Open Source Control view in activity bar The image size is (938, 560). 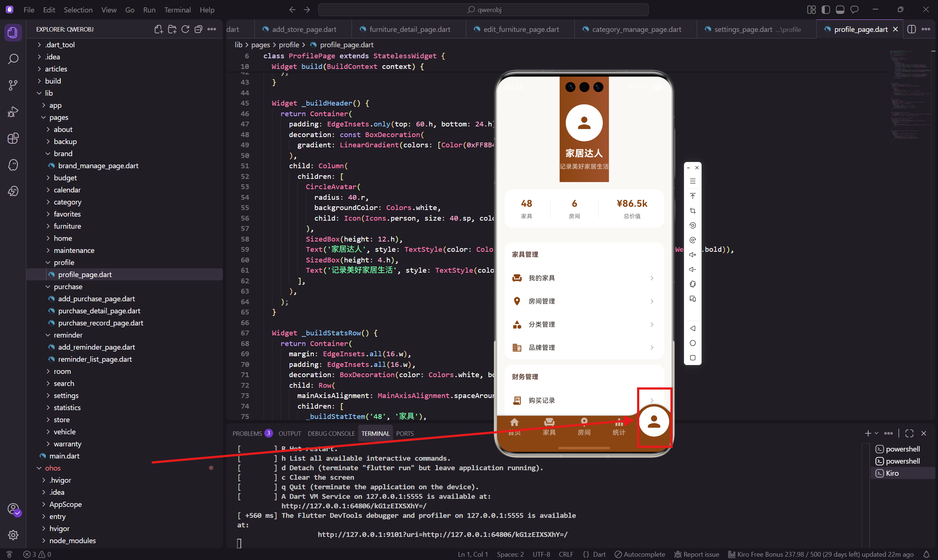[x=13, y=85]
